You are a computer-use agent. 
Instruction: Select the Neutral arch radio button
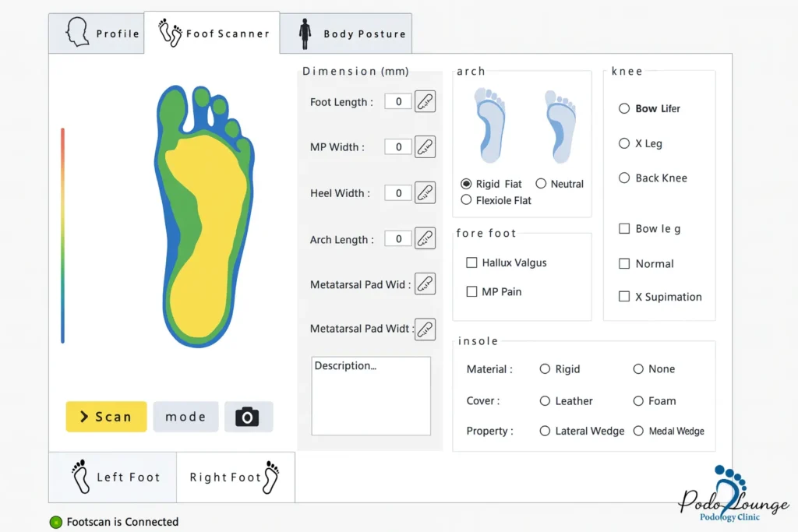(541, 184)
